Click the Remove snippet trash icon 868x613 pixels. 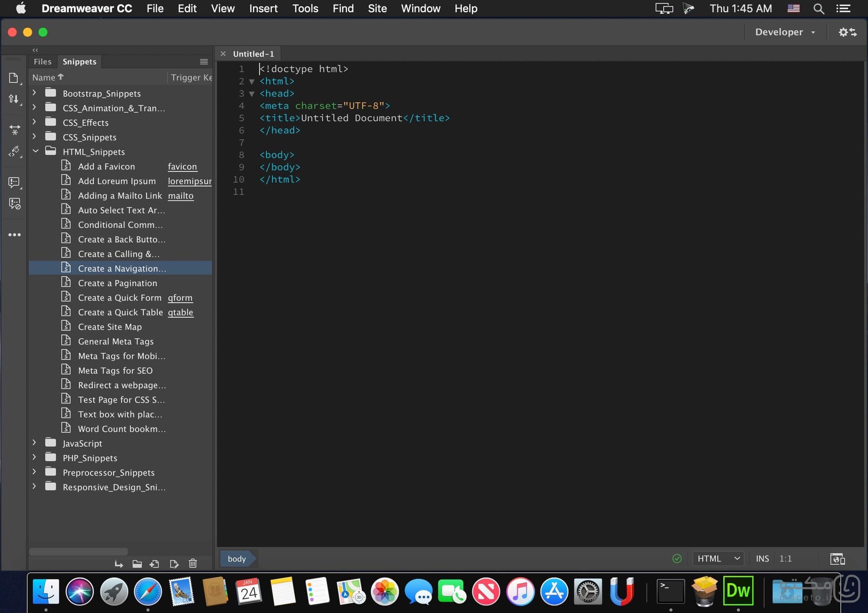point(193,564)
